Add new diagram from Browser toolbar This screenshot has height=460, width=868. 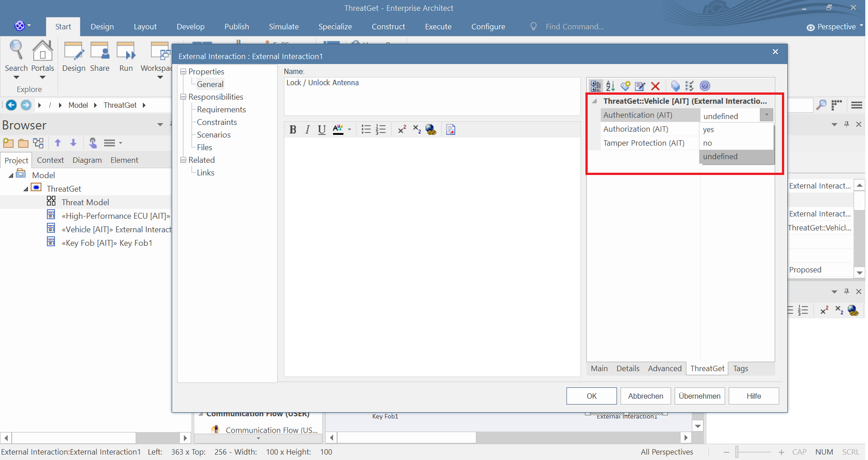tap(38, 143)
